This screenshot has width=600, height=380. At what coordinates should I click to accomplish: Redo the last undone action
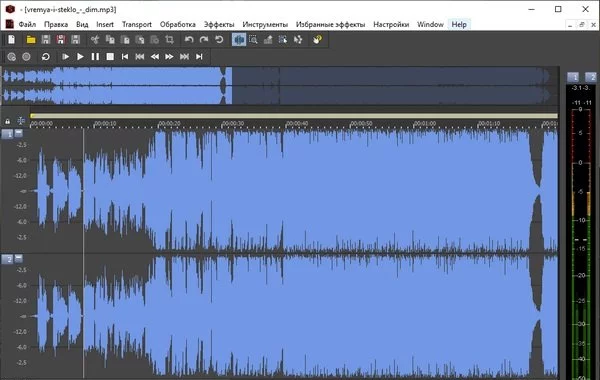click(x=204, y=39)
